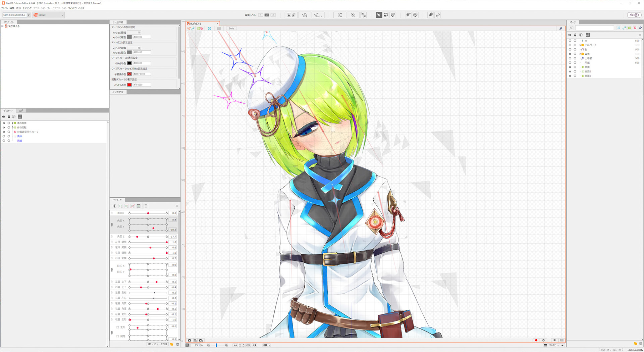Open the Parts panel hamburger menu

[640, 35]
